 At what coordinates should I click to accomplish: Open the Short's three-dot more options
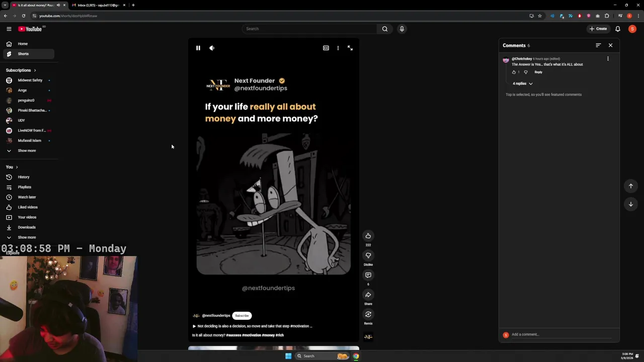(x=338, y=48)
